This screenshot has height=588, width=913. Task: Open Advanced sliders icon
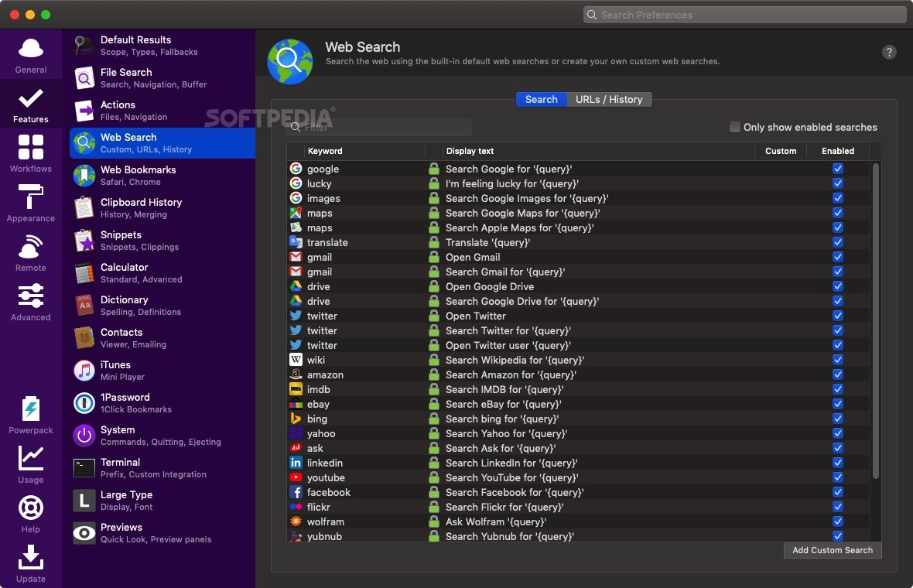click(30, 296)
